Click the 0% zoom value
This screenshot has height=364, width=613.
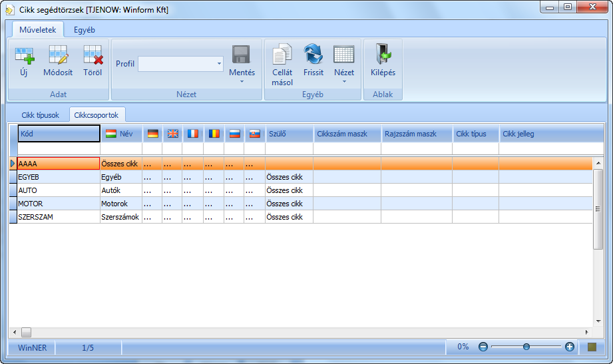tap(463, 347)
